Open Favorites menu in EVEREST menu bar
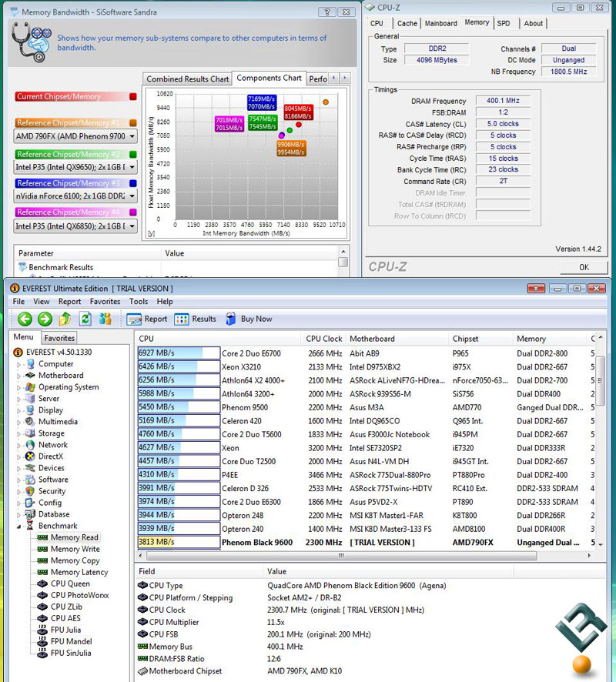 click(x=105, y=302)
